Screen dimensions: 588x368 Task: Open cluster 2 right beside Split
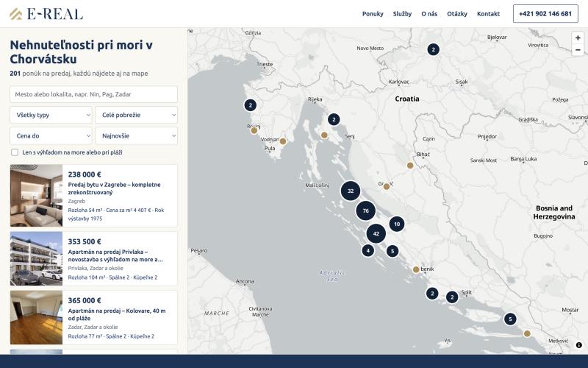[452, 297]
